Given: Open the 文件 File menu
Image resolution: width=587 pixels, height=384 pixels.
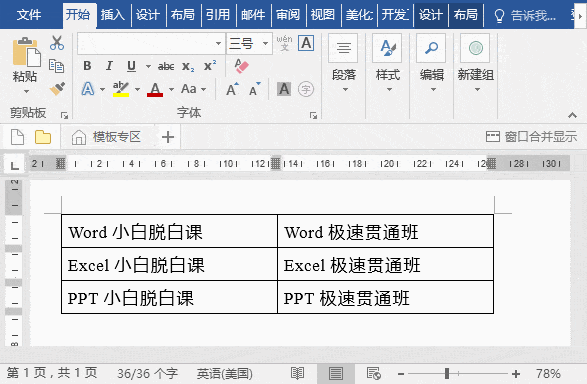Looking at the screenshot, I should pyautogui.click(x=29, y=15).
